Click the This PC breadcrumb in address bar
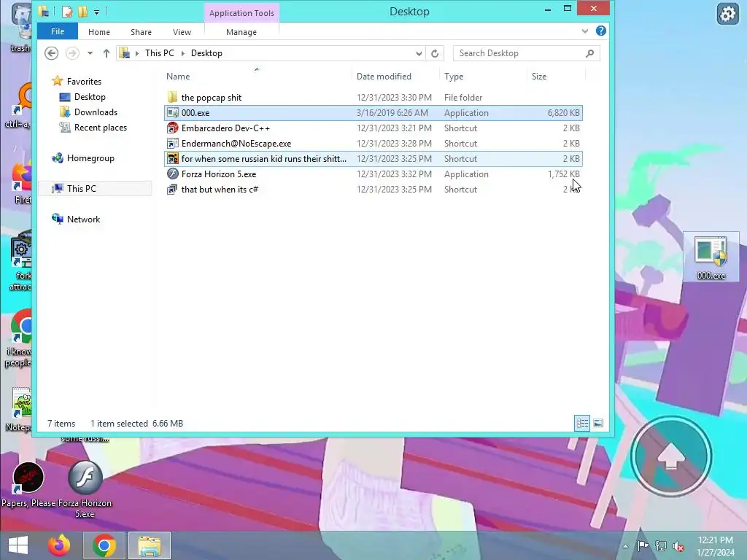The image size is (747, 560). [x=160, y=53]
